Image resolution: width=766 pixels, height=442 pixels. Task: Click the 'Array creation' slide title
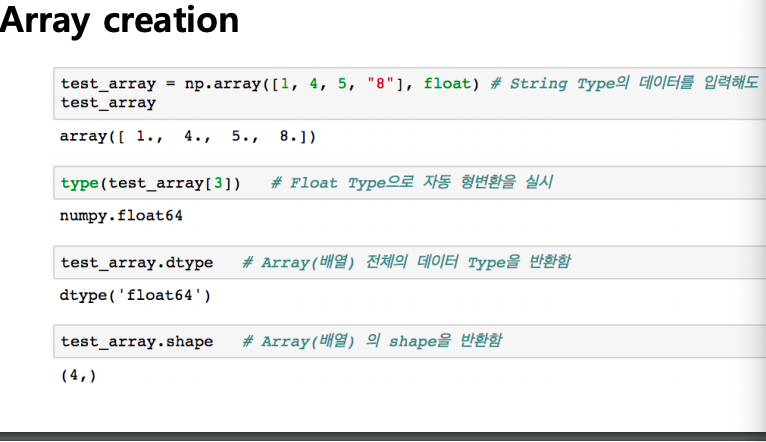(119, 20)
